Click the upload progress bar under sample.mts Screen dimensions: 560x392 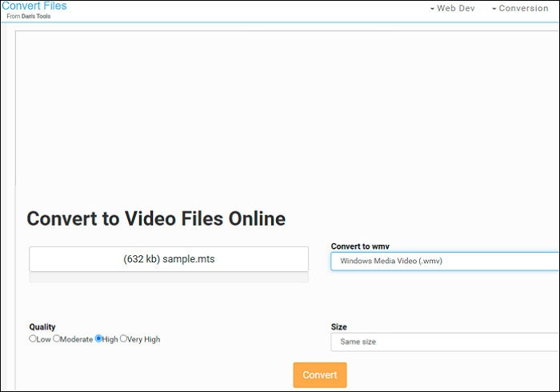[x=169, y=278]
